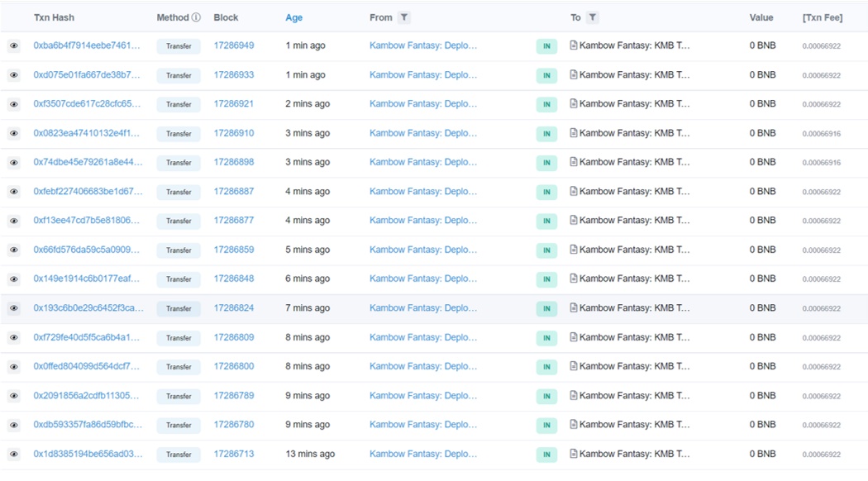Click 0 BNB value in block 17286848 row
The image size is (868, 481).
tap(762, 279)
